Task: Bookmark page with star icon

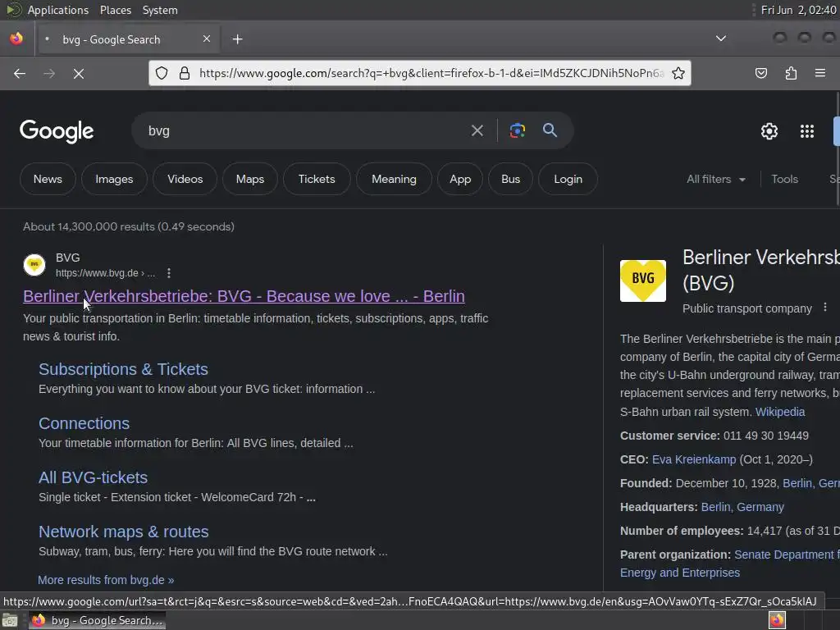Action: 678,73
